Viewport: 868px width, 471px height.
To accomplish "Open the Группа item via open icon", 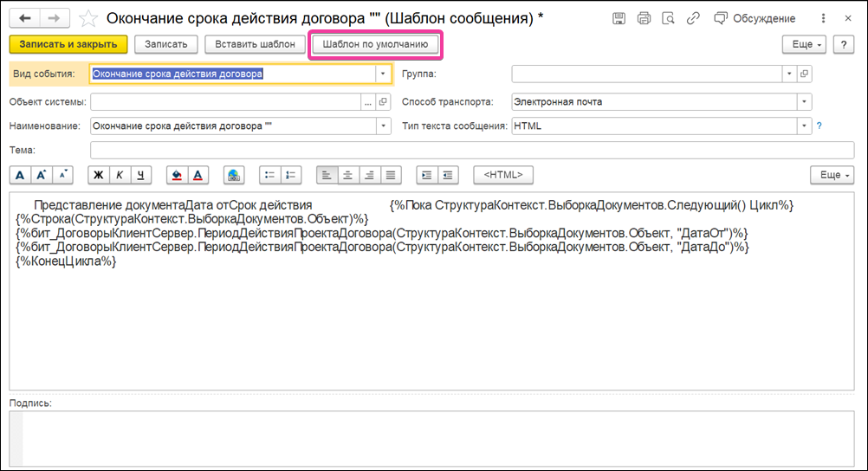I will coord(805,74).
